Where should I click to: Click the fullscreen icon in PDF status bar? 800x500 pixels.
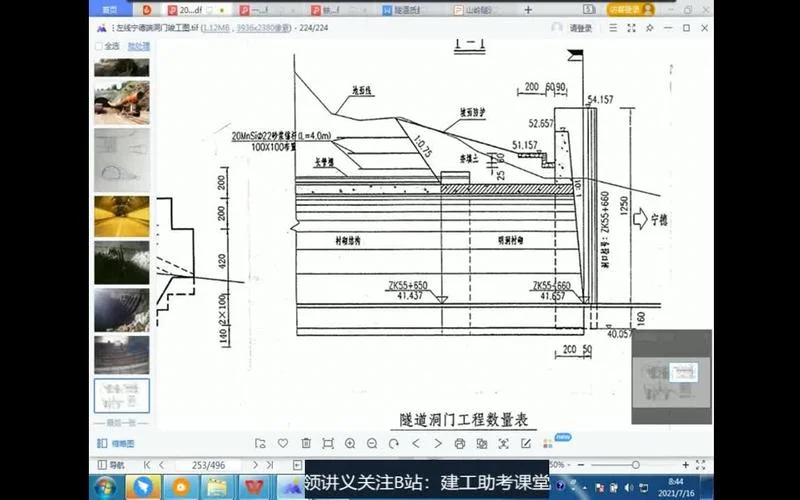[701, 465]
